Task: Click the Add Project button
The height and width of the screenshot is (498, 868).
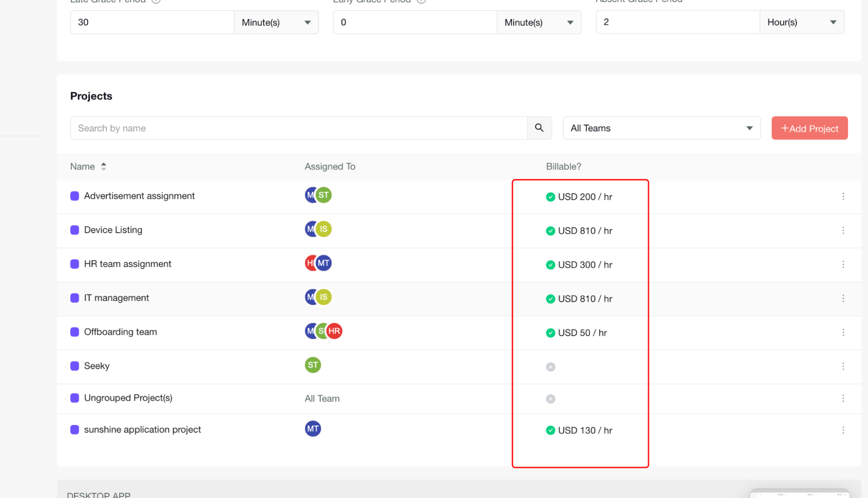Action: pyautogui.click(x=809, y=128)
